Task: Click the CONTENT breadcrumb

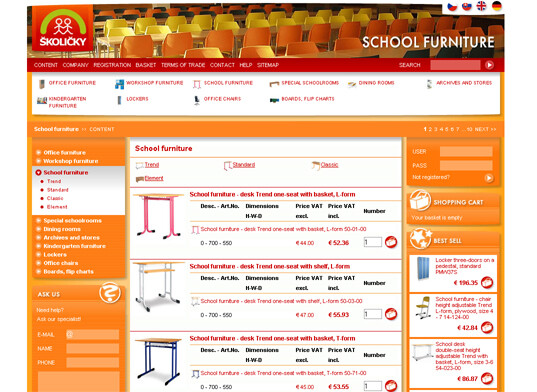Action: (x=102, y=129)
